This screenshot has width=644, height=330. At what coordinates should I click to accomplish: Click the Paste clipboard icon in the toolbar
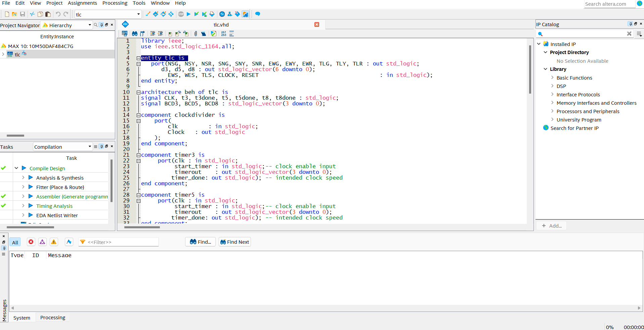pos(48,14)
